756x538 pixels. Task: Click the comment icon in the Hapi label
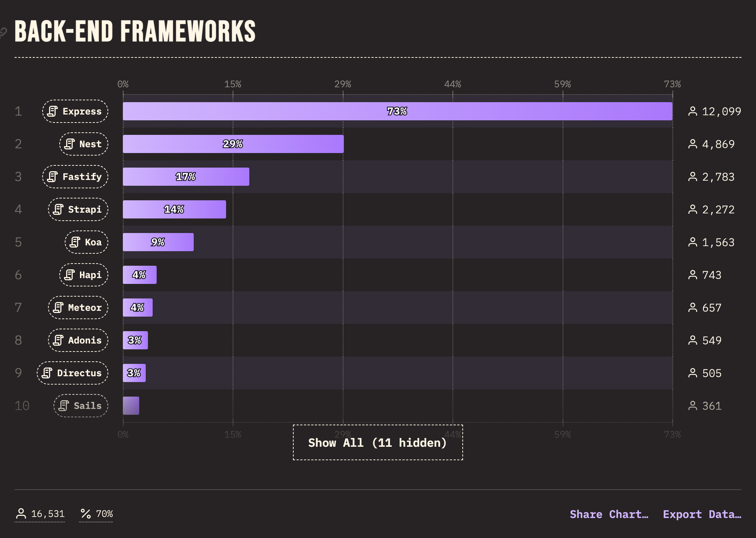(69, 275)
